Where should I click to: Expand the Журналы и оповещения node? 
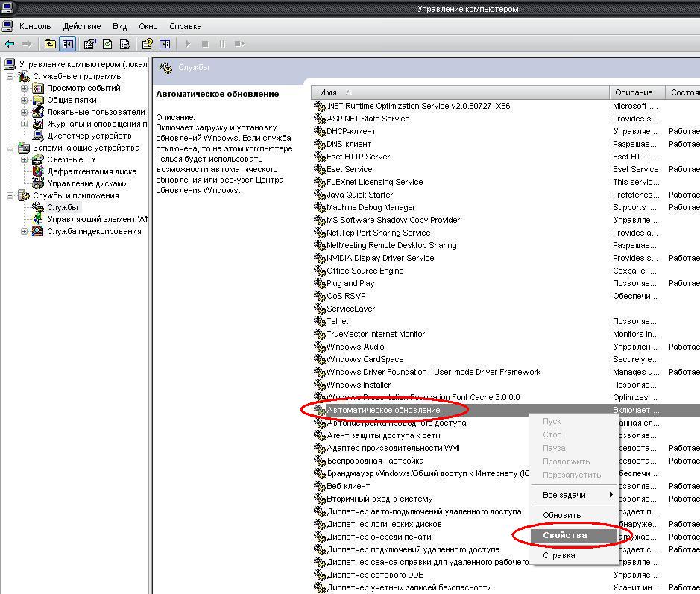[24, 124]
